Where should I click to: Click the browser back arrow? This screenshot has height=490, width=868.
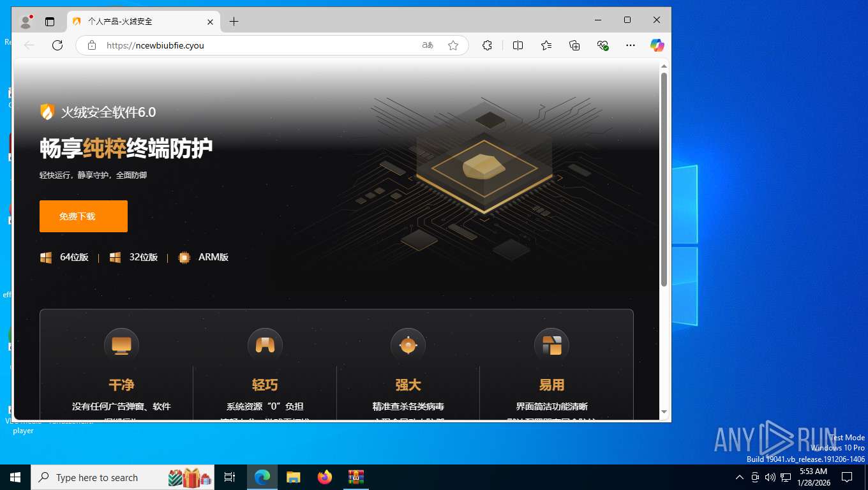click(29, 45)
